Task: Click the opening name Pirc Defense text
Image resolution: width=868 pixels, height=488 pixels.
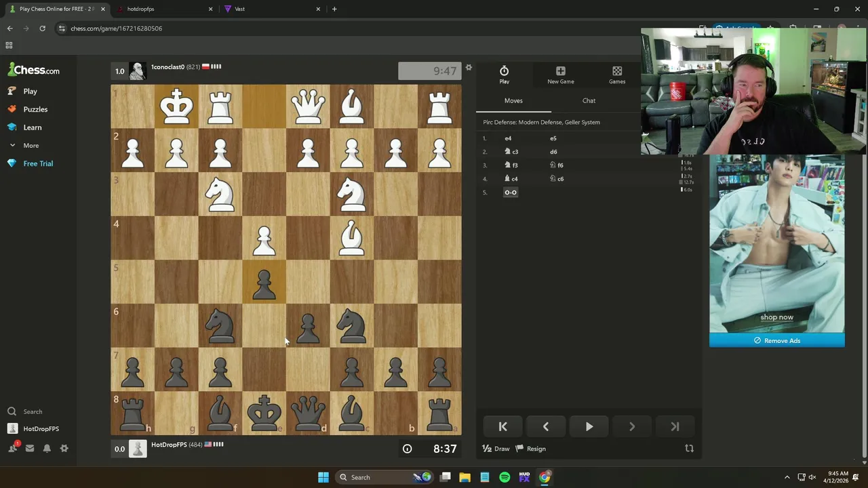Action: point(541,122)
